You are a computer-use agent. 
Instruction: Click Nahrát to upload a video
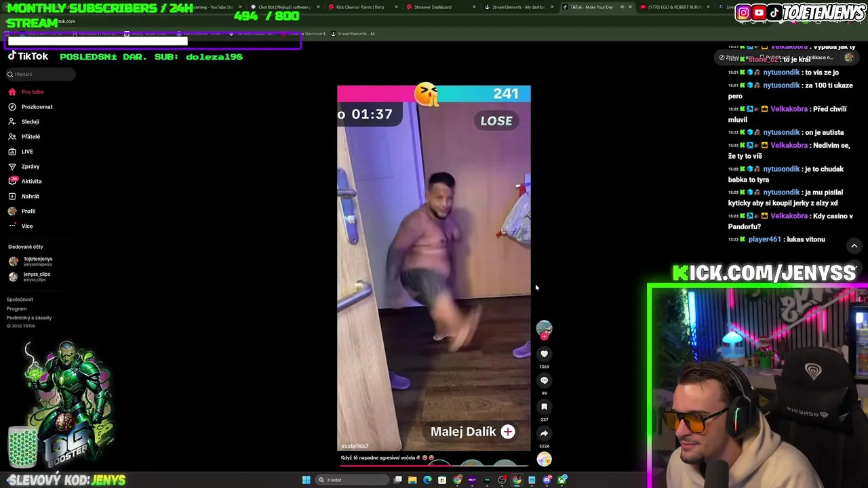(x=24, y=196)
